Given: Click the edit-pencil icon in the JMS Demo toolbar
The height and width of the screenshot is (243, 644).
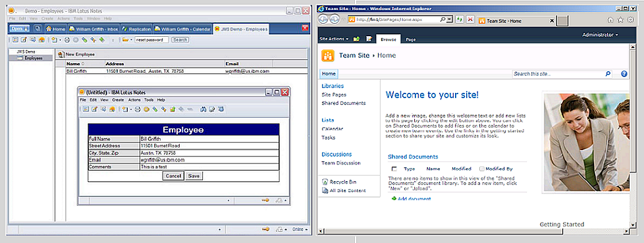Looking at the screenshot, I should [x=24, y=40].
